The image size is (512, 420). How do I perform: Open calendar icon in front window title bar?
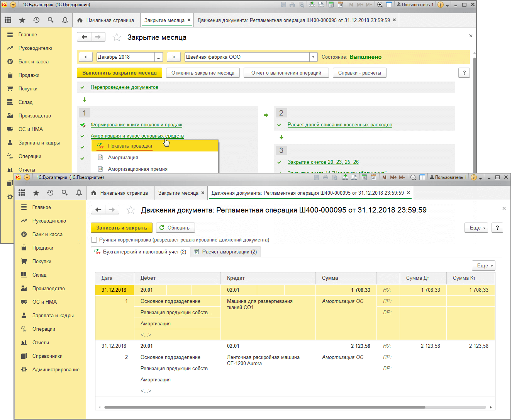point(373,177)
